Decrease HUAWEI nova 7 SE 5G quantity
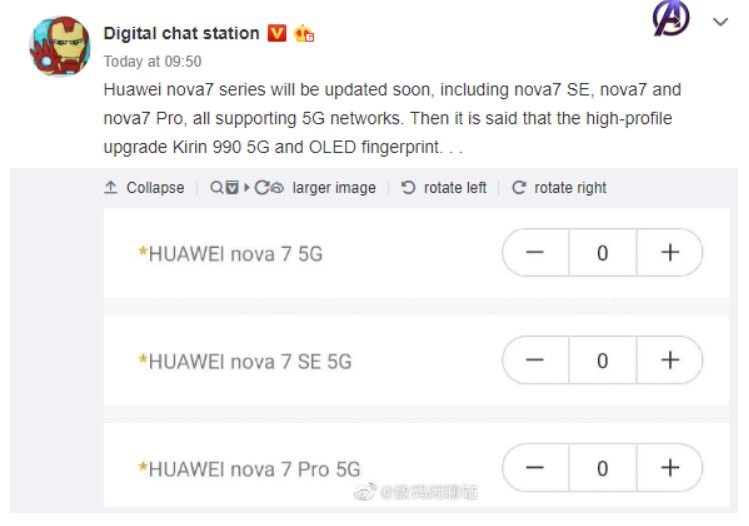 click(535, 361)
